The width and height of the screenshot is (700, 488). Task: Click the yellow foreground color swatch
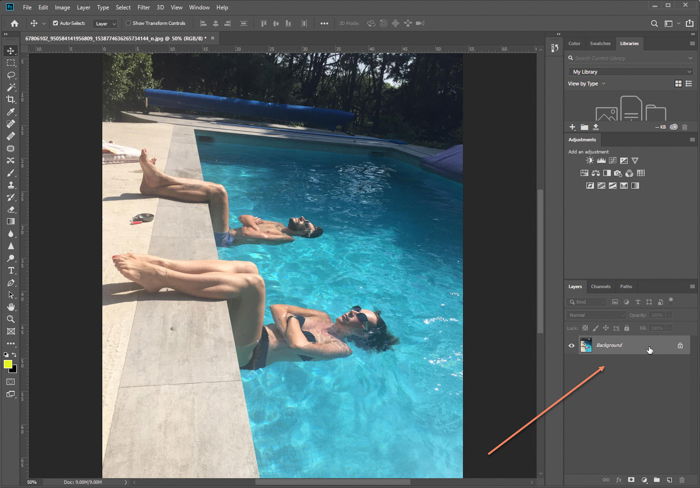[x=8, y=364]
